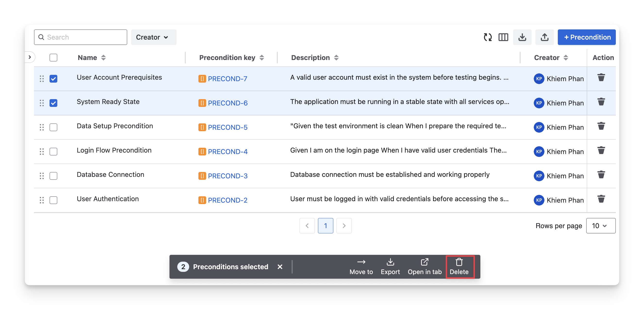Uncheck the User Account Prerequisites checkbox
The height and width of the screenshot is (310, 644).
coord(53,79)
